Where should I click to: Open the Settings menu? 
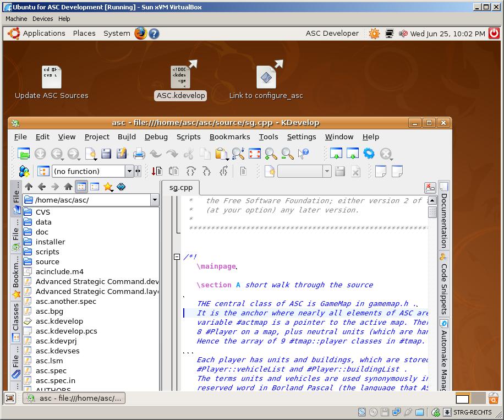(x=302, y=137)
